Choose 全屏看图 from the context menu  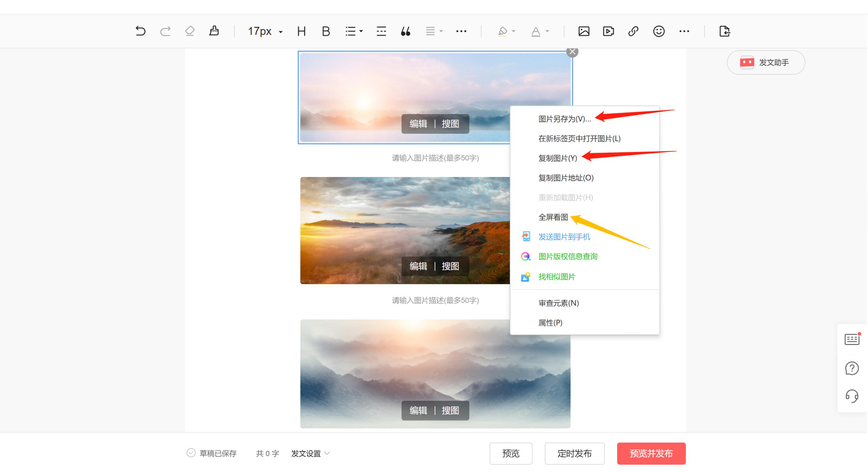(553, 217)
